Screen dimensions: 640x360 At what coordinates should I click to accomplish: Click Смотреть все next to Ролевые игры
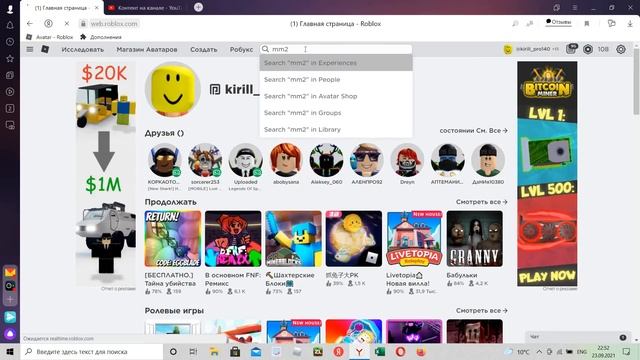[482, 311]
